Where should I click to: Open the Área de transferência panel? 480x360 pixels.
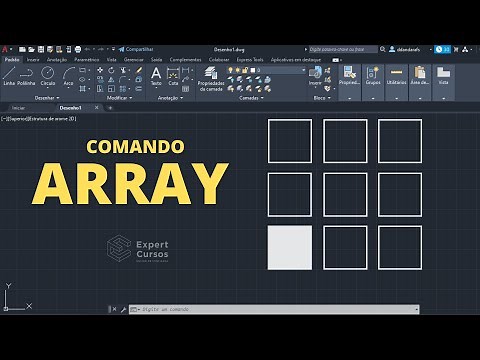[x=420, y=82]
